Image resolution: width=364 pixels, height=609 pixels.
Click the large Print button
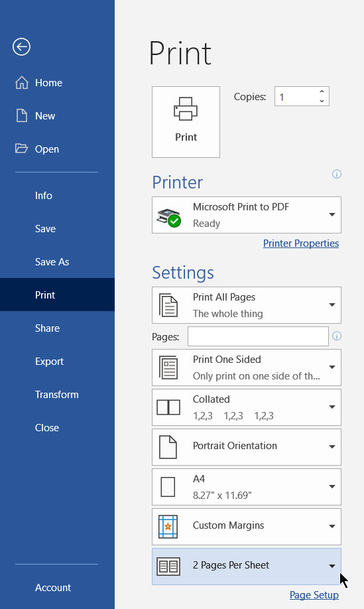pyautogui.click(x=186, y=122)
